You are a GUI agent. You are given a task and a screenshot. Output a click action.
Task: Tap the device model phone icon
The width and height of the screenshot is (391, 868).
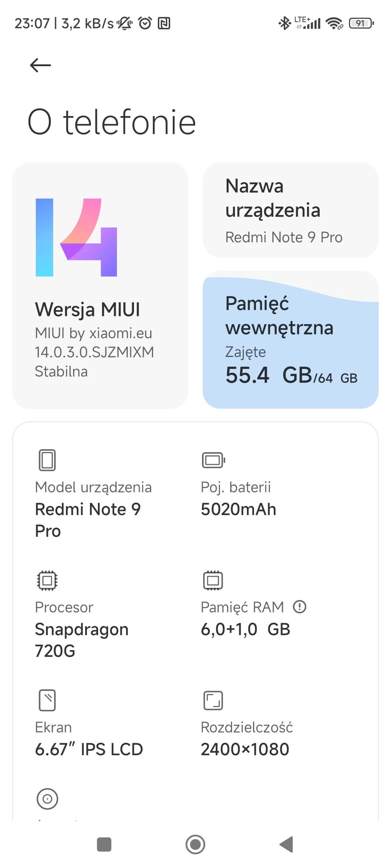[x=47, y=460]
